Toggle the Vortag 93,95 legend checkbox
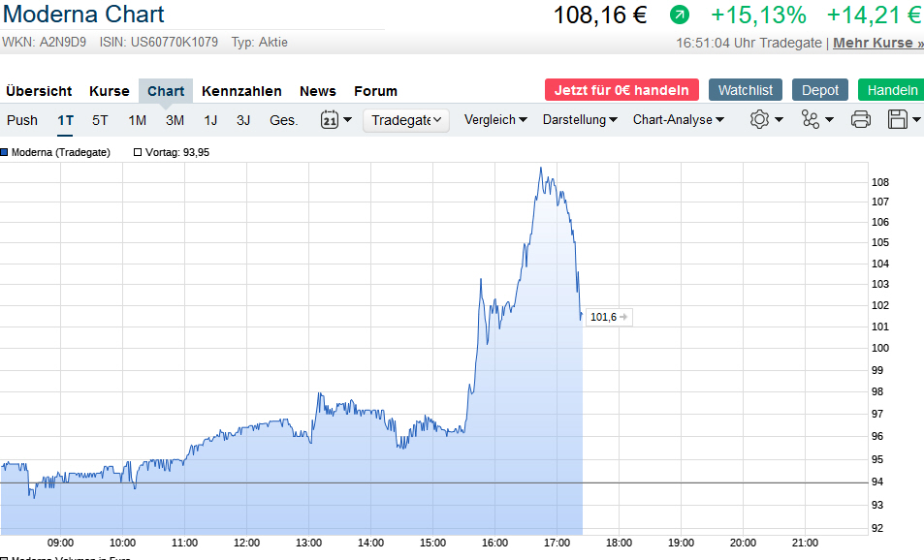This screenshot has width=924, height=560. [x=138, y=152]
